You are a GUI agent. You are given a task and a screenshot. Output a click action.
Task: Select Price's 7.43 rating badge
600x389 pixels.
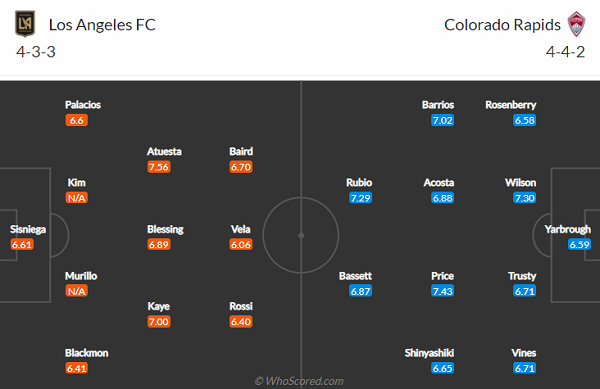click(442, 291)
